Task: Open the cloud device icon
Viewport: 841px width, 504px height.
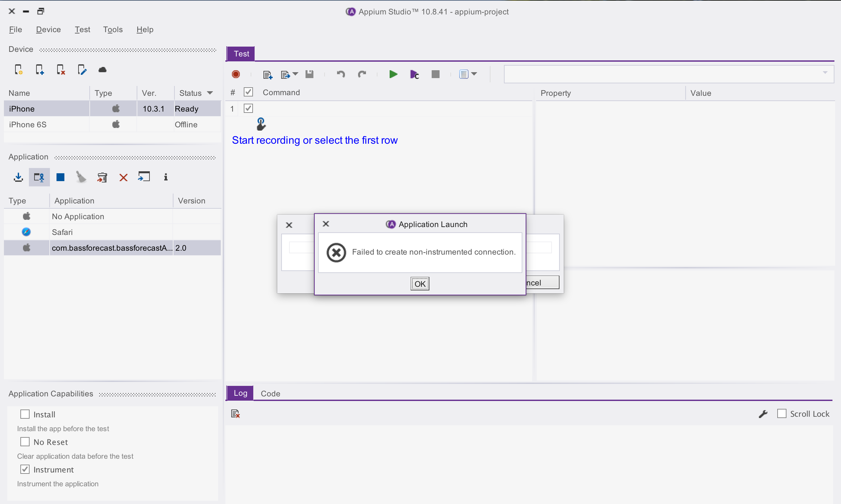Action: click(x=102, y=70)
